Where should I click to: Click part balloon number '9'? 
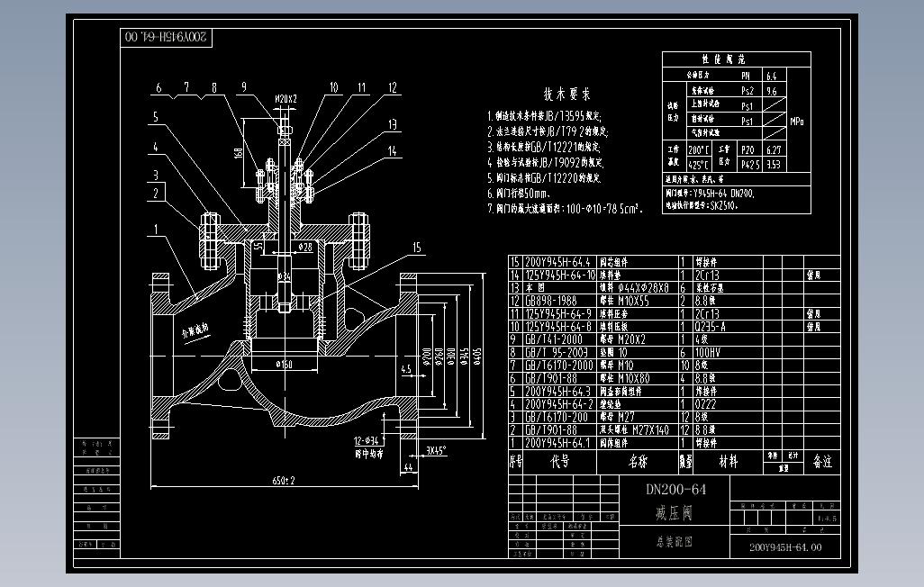(x=244, y=87)
